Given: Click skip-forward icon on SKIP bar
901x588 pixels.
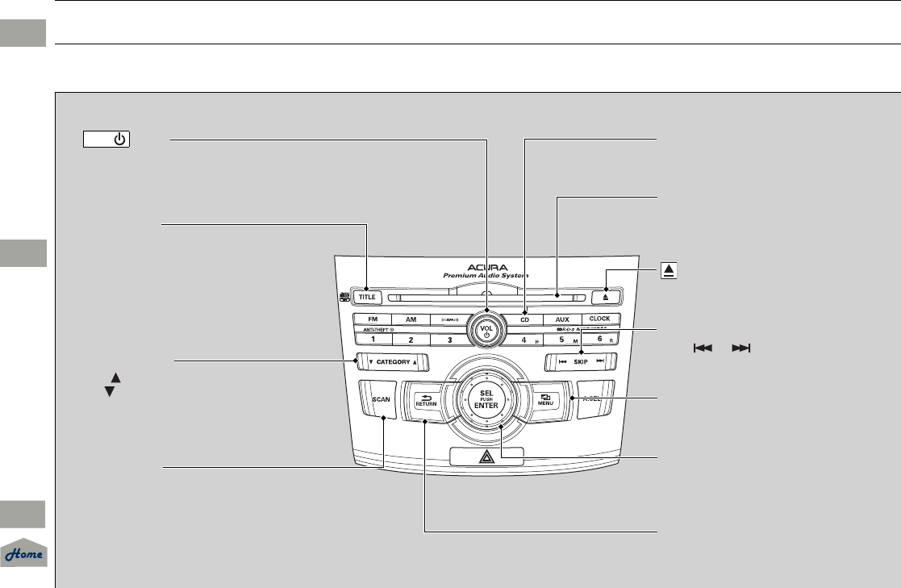Looking at the screenshot, I should (600, 361).
